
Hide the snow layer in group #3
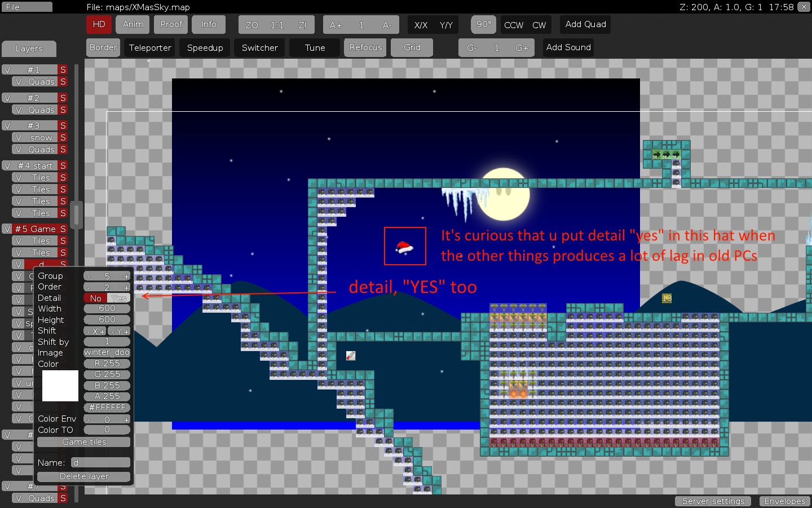point(17,137)
